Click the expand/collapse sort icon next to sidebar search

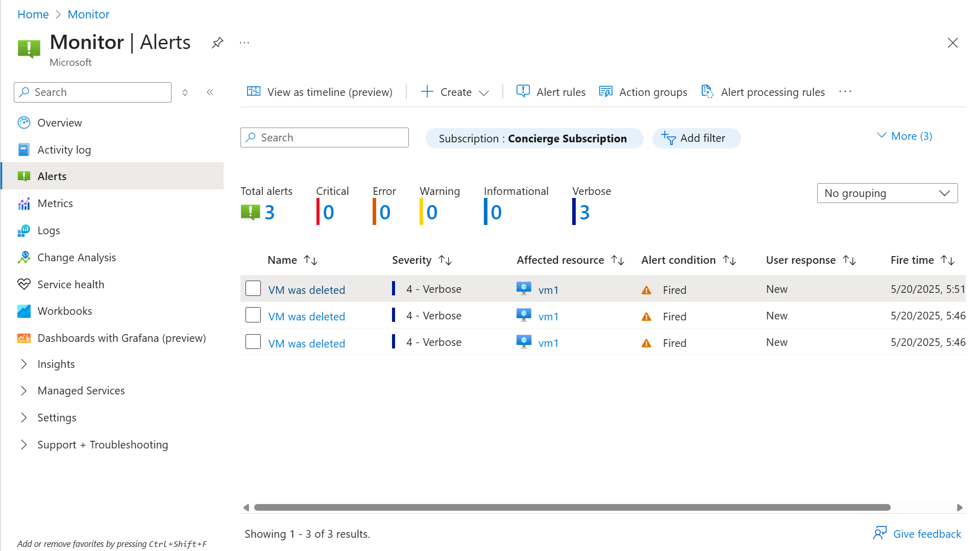coord(185,92)
